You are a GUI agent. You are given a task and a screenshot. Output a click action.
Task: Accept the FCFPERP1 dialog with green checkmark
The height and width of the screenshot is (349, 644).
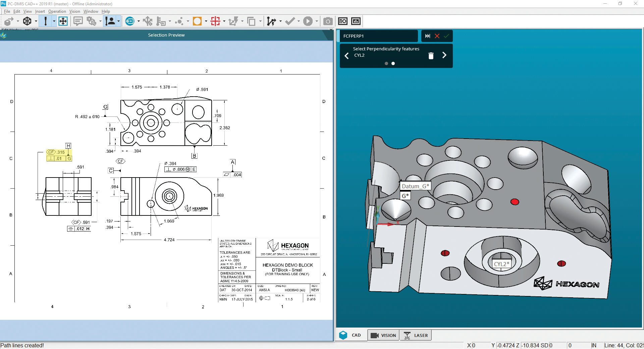click(x=446, y=36)
